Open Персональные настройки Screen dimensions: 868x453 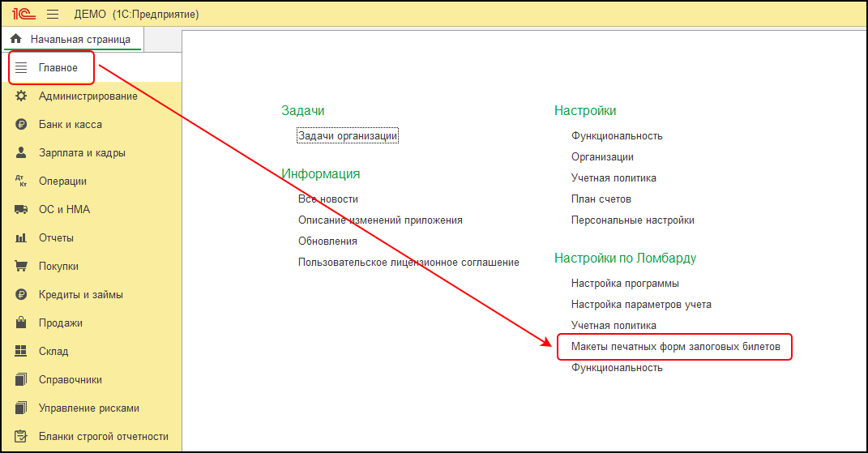[633, 220]
